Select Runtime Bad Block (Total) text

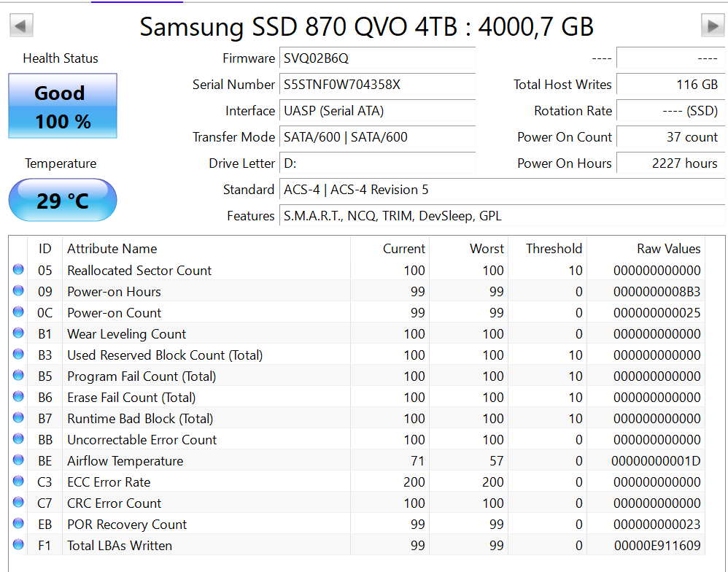140,419
